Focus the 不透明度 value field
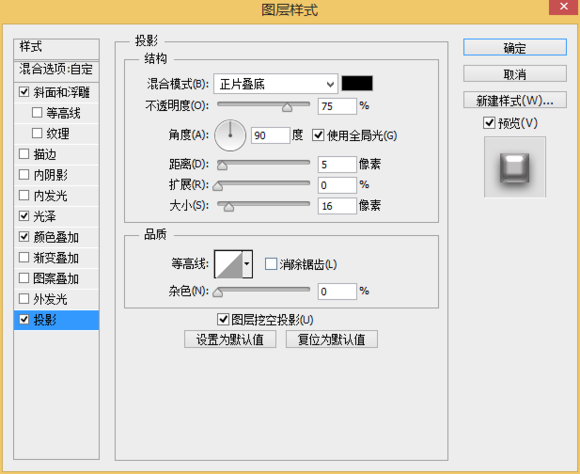The width and height of the screenshot is (580, 474). coord(337,106)
